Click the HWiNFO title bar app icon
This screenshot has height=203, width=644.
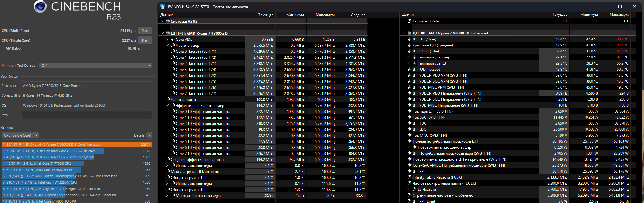click(162, 7)
